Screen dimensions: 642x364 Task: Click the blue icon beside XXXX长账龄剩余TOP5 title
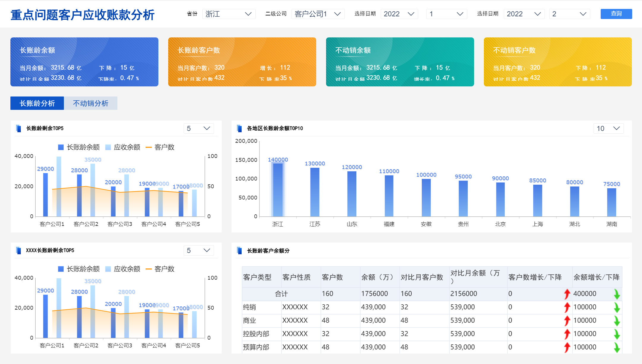[18, 250]
